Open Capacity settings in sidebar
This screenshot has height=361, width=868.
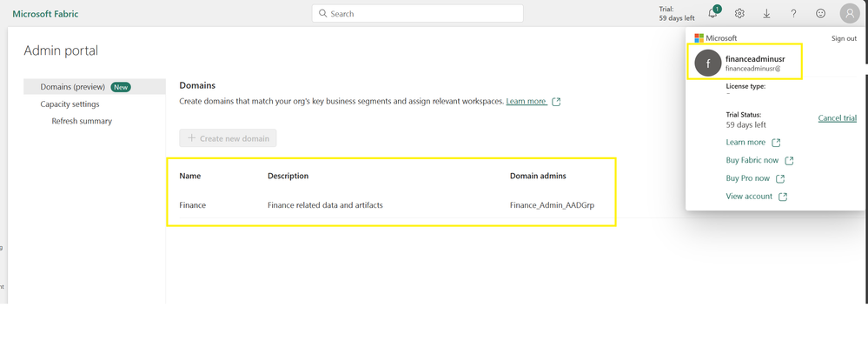70,104
